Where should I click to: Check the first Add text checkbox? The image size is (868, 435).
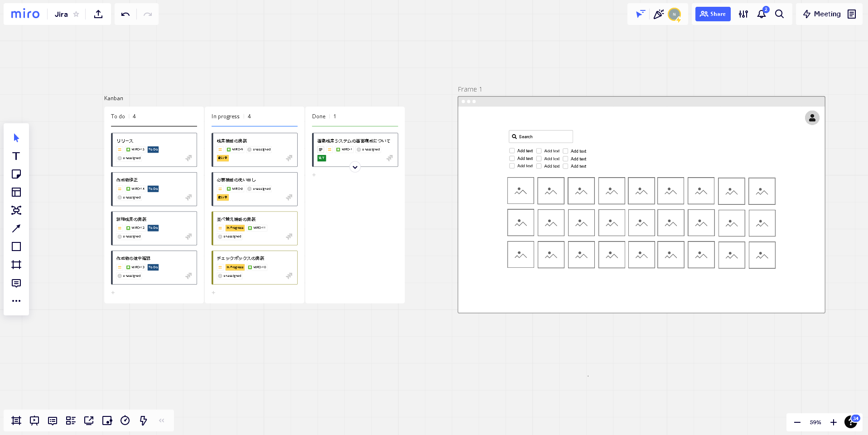(x=512, y=151)
